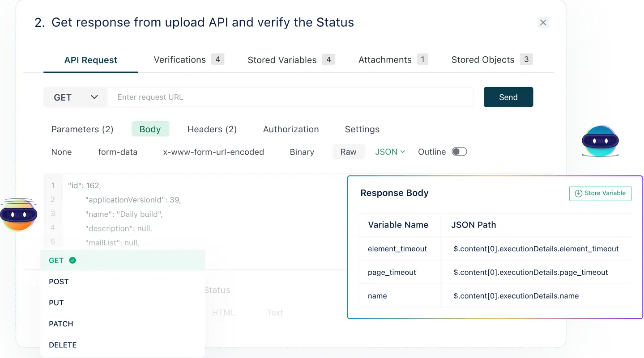This screenshot has width=644, height=358.
Task: Select the Raw body format
Action: click(349, 152)
